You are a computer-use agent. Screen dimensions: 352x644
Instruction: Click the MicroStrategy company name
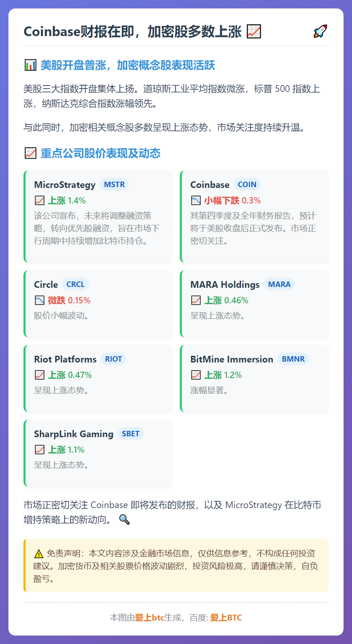pyautogui.click(x=65, y=185)
